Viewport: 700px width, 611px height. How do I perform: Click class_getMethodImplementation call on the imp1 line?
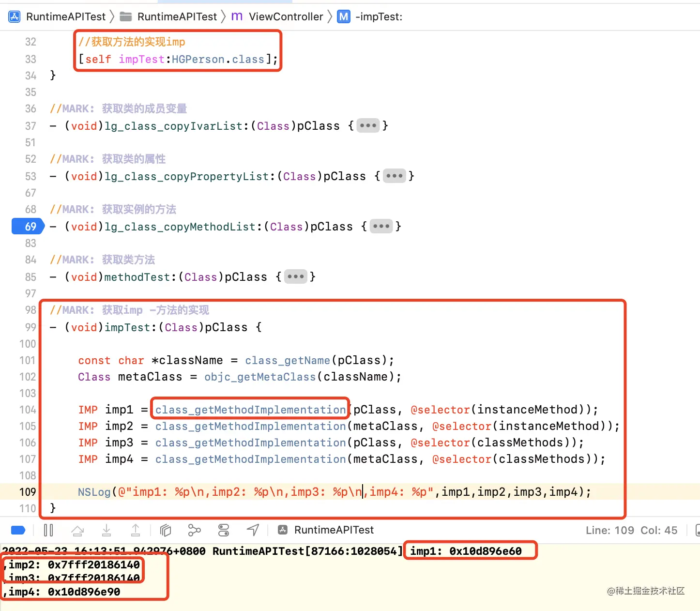pyautogui.click(x=250, y=410)
